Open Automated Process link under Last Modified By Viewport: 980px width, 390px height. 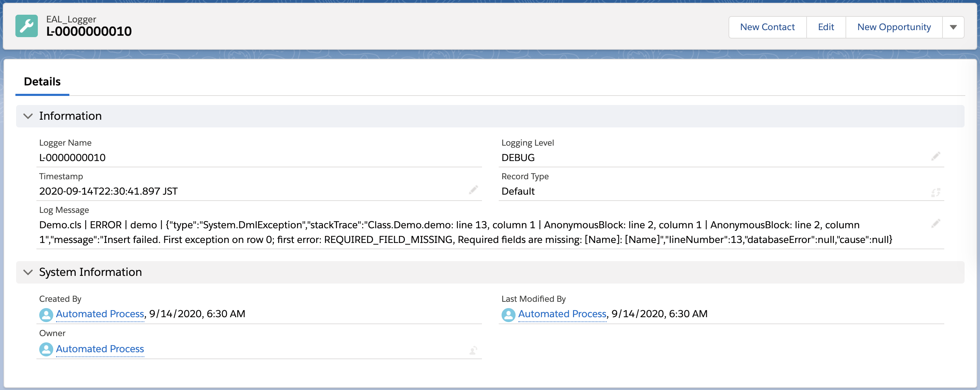click(x=561, y=314)
